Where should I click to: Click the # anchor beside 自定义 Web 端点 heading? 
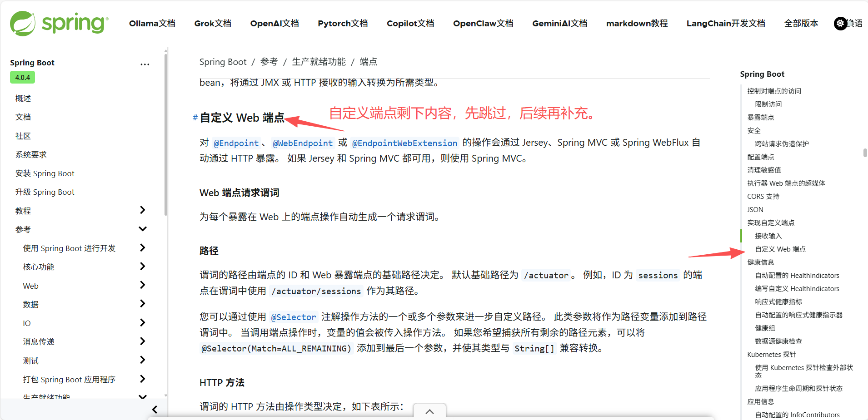(195, 118)
